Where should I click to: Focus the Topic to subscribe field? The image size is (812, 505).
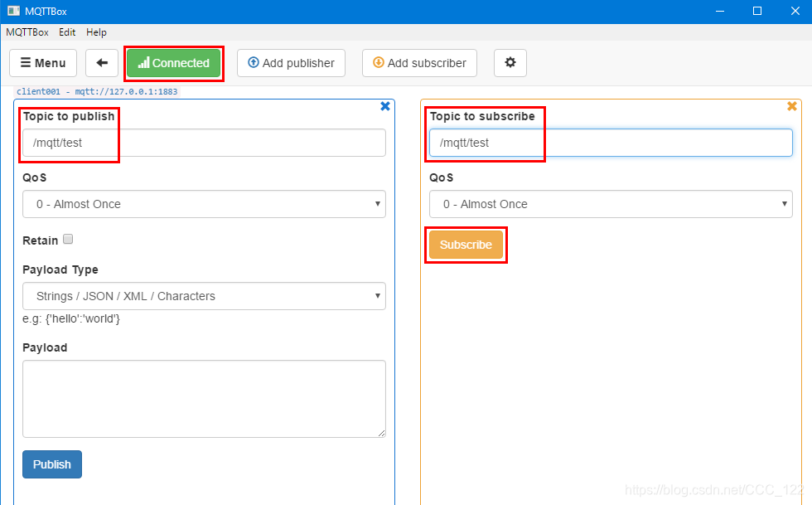pos(611,143)
